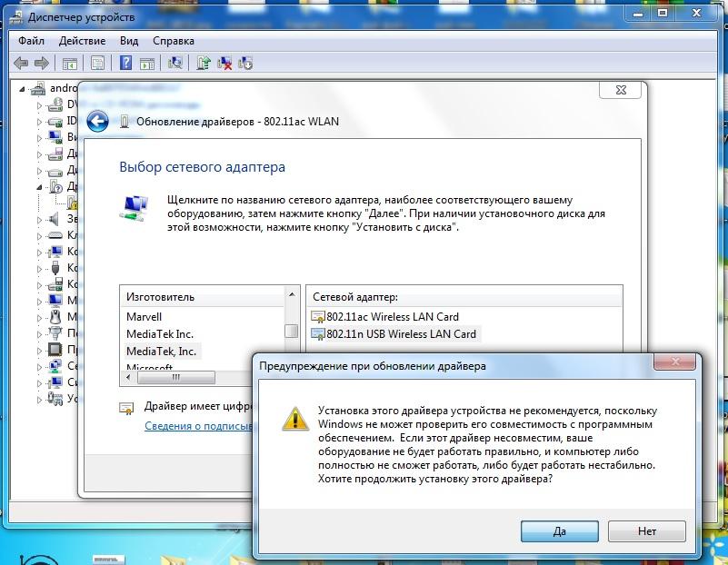
Task: Minimize the Диспетчер устройств window
Action: pos(638,14)
